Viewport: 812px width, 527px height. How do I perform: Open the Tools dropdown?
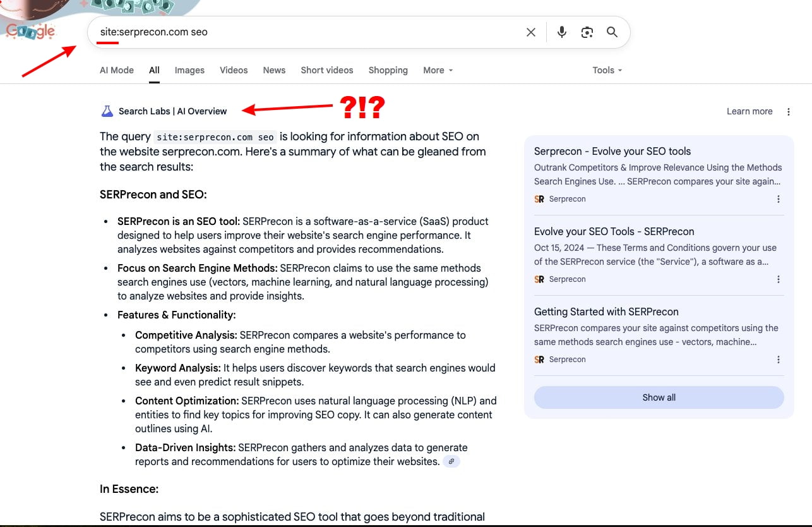coord(607,70)
